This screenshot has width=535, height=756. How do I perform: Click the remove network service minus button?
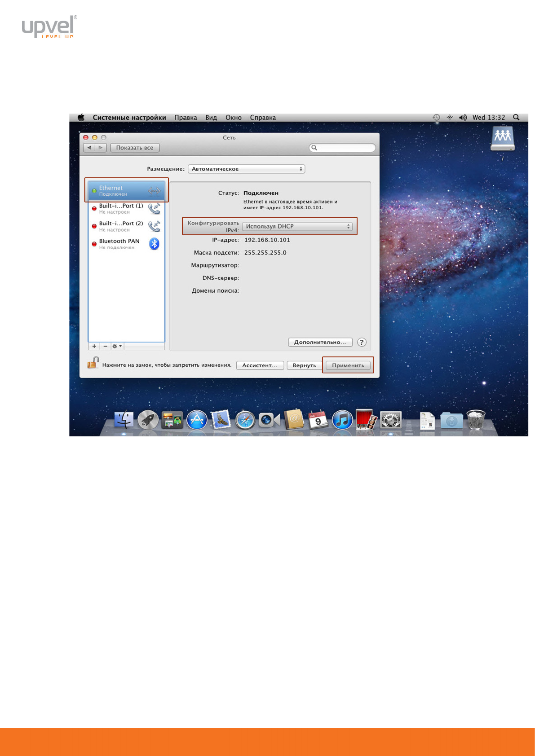(106, 346)
